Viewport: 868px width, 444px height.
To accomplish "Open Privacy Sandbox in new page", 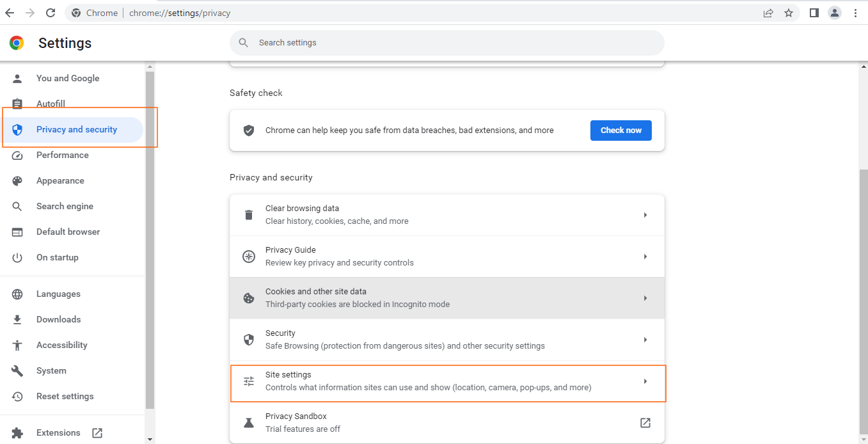I will point(645,422).
